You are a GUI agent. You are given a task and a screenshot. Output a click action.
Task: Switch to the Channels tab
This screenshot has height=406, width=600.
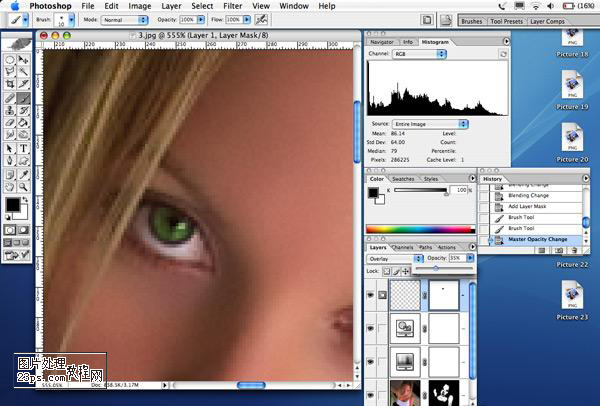(x=403, y=248)
